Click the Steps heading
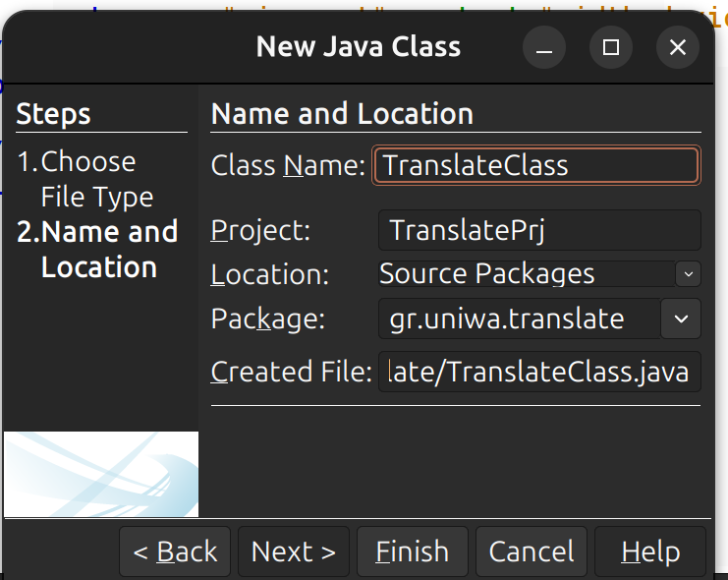Image resolution: width=728 pixels, height=580 pixels. tap(53, 114)
